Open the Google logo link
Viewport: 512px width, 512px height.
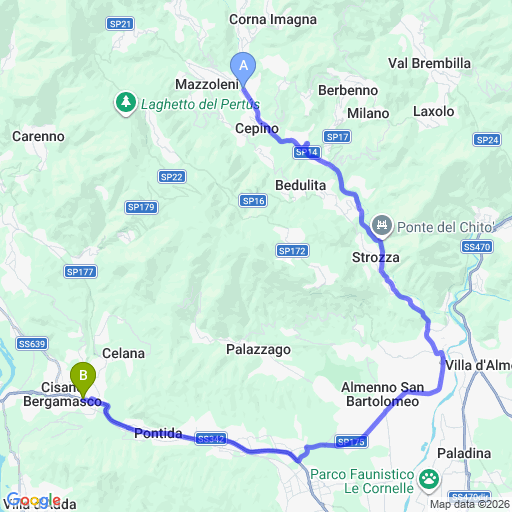tap(33, 500)
